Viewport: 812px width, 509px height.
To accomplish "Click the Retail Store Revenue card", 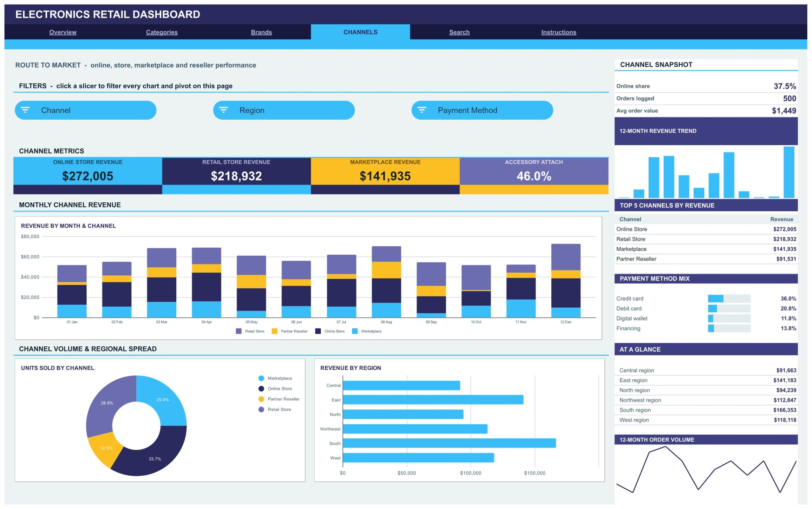I will (x=236, y=176).
